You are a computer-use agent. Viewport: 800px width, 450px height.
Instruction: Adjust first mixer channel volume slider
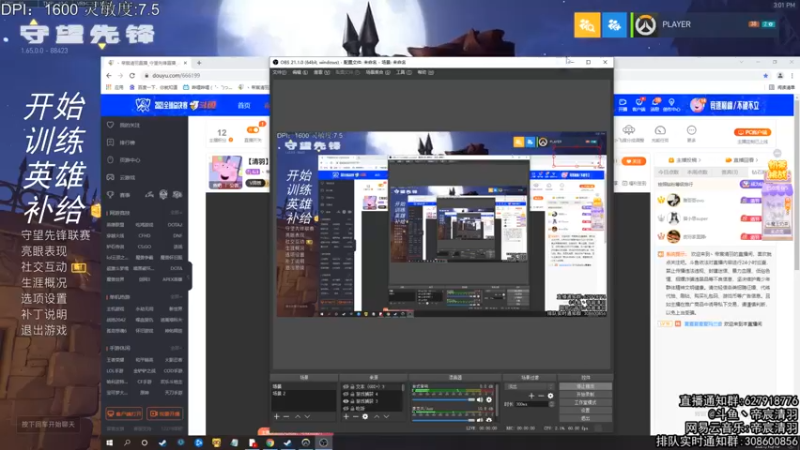[x=443, y=399]
